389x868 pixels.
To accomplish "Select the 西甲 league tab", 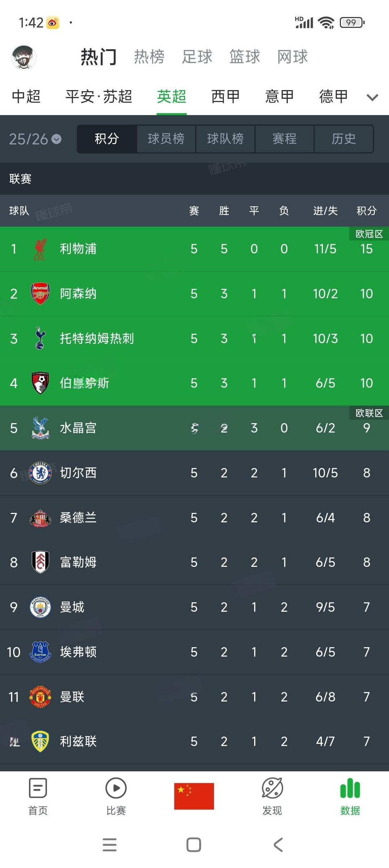I will (226, 97).
